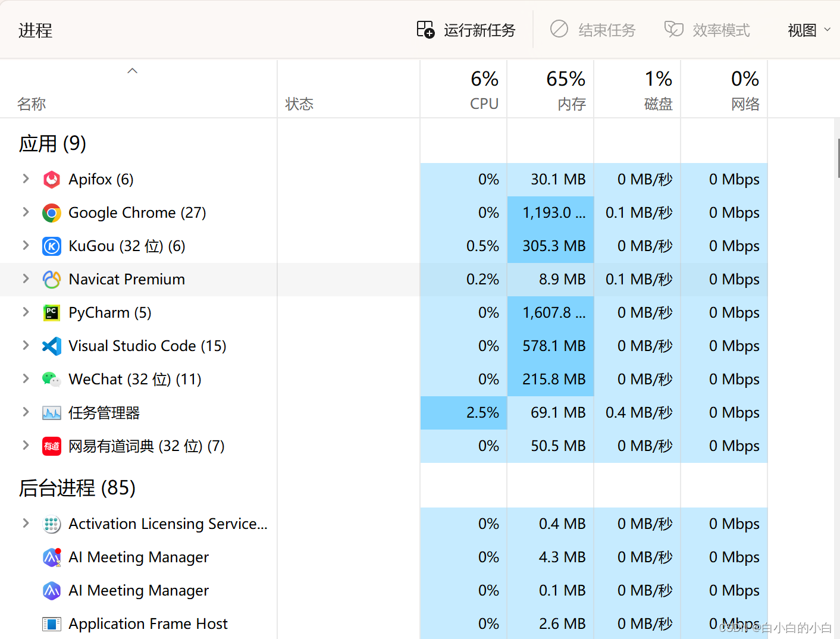Expand the 网易有道词典 process group
The height and width of the screenshot is (639, 840).
[x=26, y=445]
